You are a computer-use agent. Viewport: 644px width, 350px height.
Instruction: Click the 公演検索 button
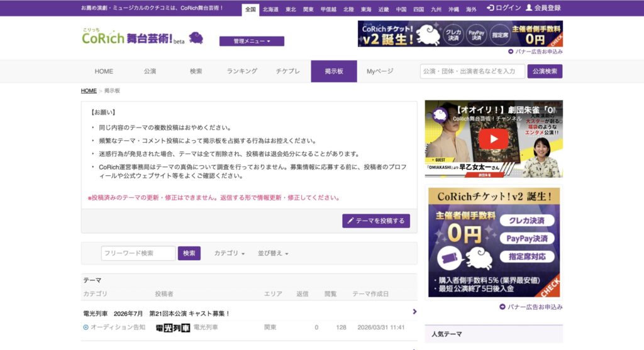click(545, 72)
